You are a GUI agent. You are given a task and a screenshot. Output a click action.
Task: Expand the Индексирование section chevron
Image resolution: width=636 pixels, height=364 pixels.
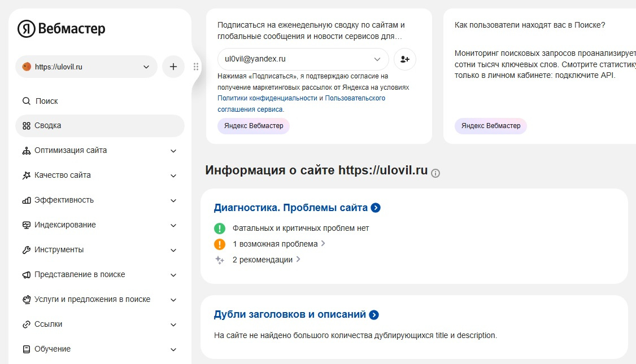tap(173, 225)
